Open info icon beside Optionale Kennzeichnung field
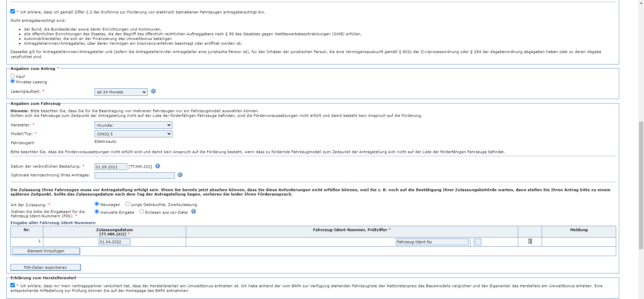The image size is (644, 299). [x=180, y=175]
